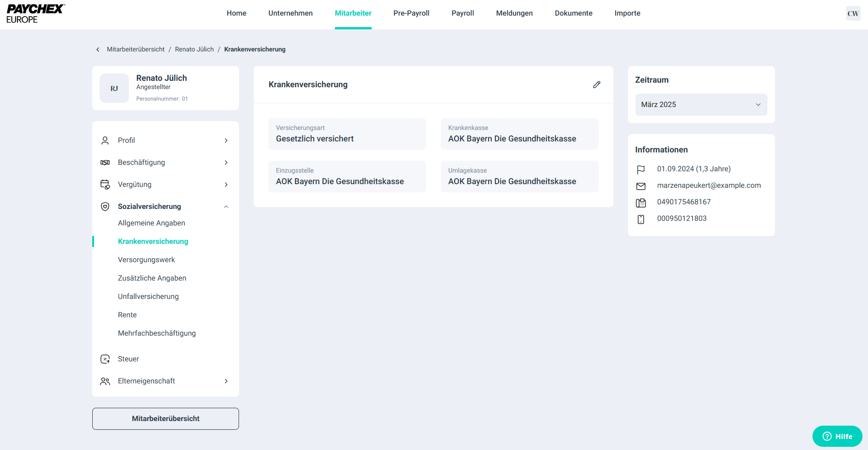Go to Renato Jülich breadcrumb link
The height and width of the screenshot is (450, 868).
click(194, 50)
